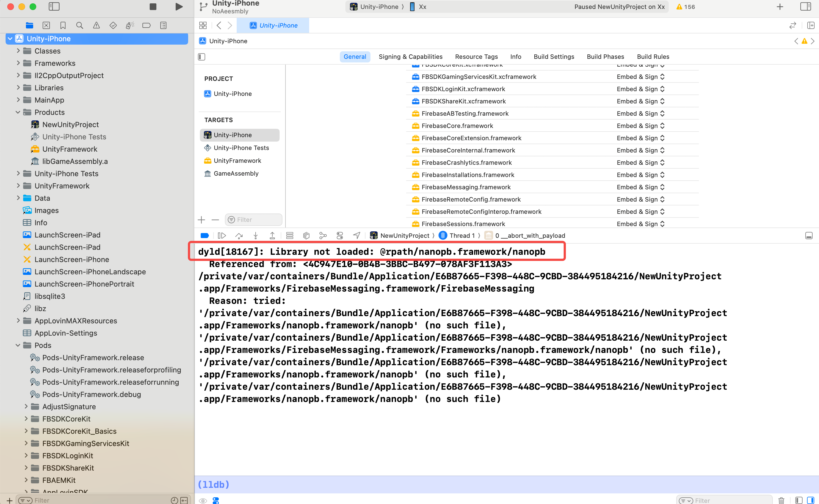Open Signing & Capabilities tab
Viewport: 819px width, 504px height.
pos(410,57)
